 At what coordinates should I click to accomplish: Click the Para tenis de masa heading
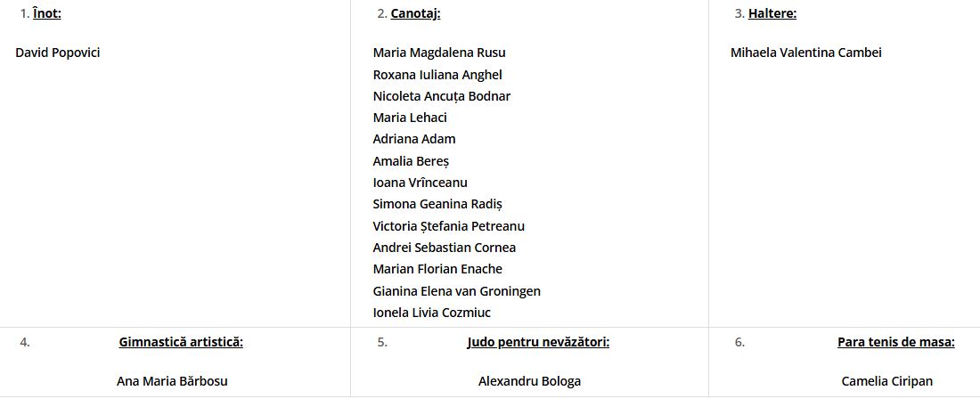click(895, 342)
